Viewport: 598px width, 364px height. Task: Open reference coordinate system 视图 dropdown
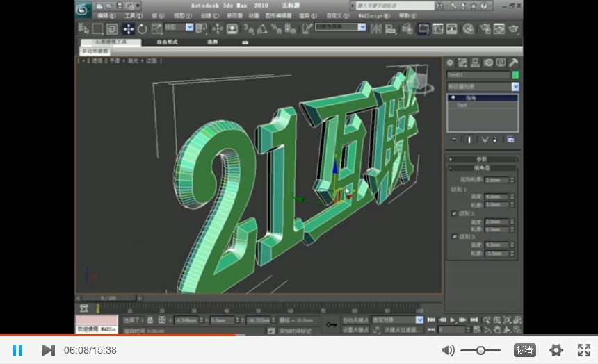point(179,27)
